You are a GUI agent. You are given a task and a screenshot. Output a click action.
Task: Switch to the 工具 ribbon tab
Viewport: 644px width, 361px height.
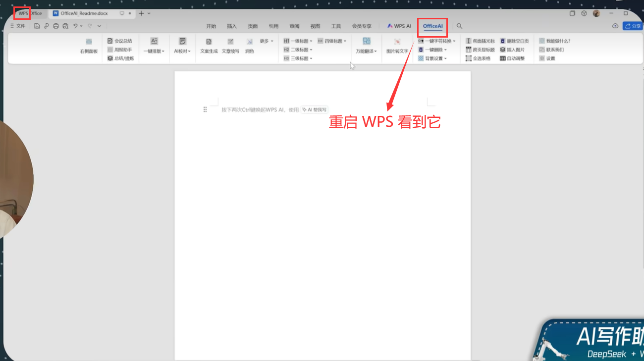[336, 26]
